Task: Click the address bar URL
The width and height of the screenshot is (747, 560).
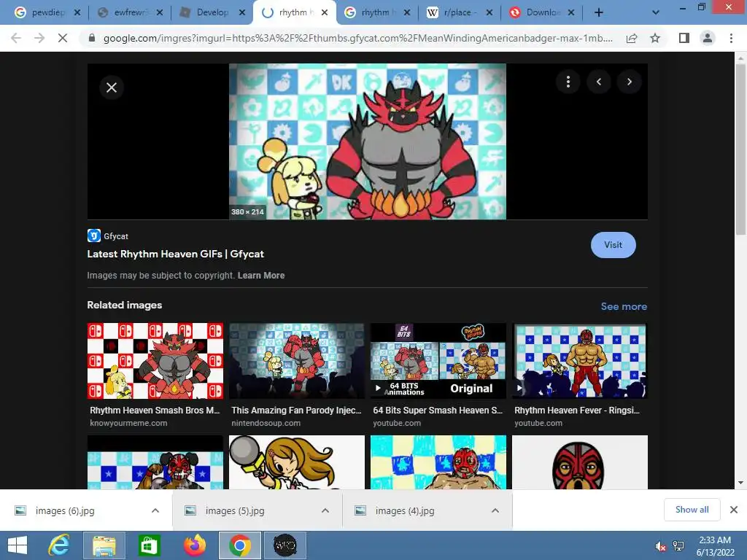Action: [x=357, y=38]
